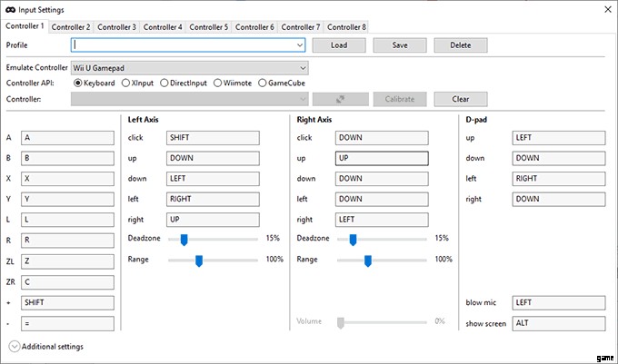Viewport: 618px width, 364px height.
Task: Switch to Controller 6 tab
Action: coord(254,27)
